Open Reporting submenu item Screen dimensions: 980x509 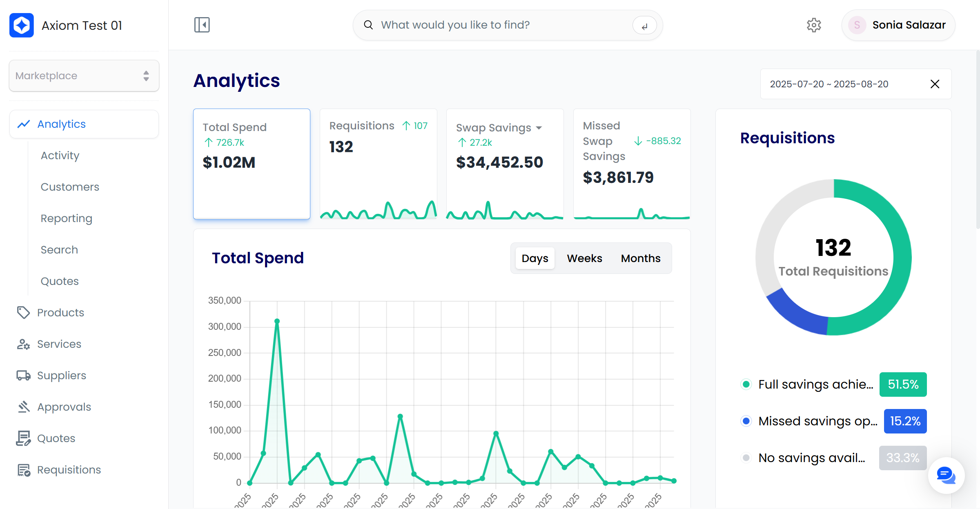(67, 218)
